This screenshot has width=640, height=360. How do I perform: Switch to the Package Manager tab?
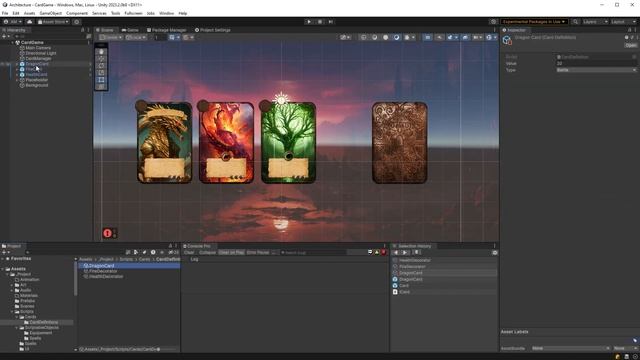167,30
